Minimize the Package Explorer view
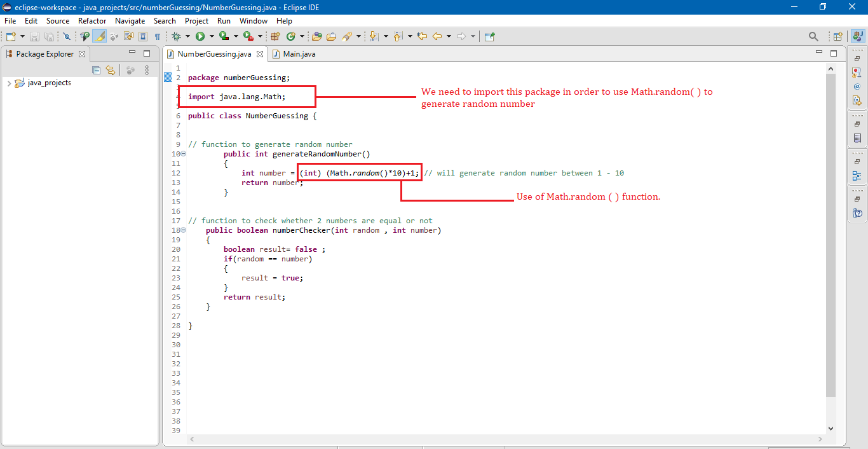 [x=133, y=53]
